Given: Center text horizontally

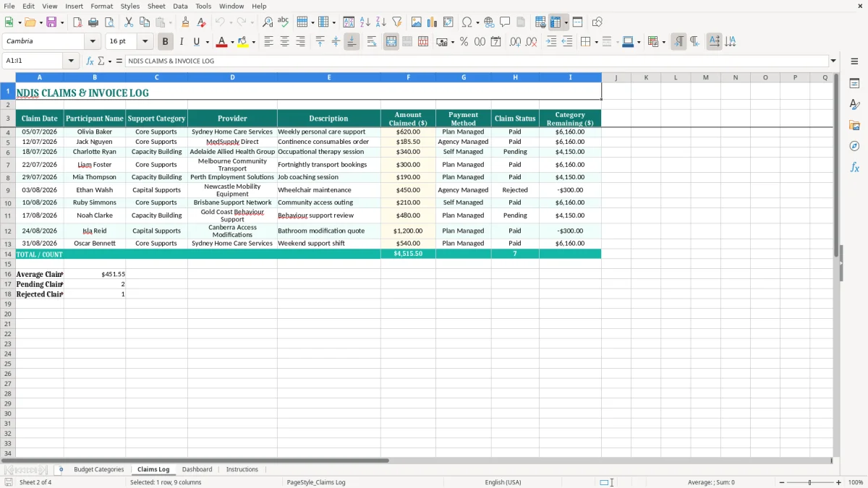Looking at the screenshot, I should coord(284,42).
